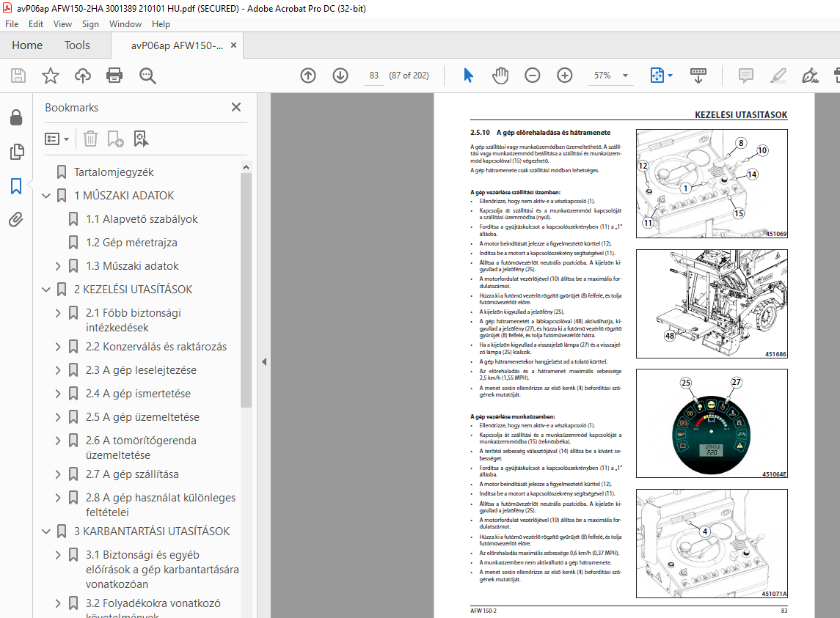Select avP06ap AFW150 document tab

pyautogui.click(x=177, y=45)
